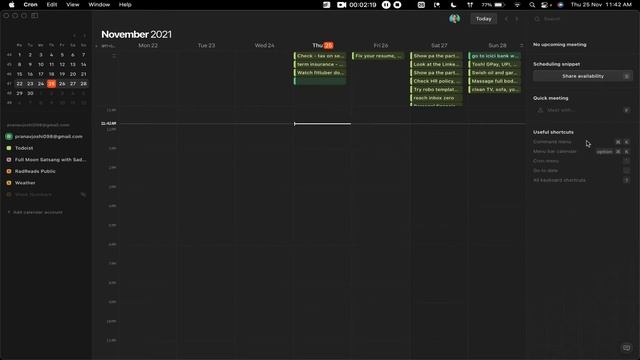Open the 'term insurance' event on Thursday

pos(320,64)
